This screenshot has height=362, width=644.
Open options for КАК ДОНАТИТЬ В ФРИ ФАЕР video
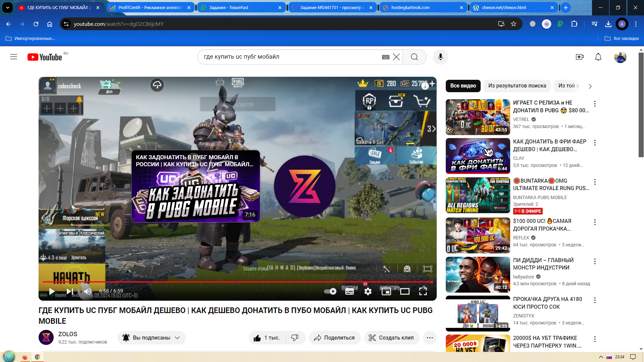click(x=595, y=143)
